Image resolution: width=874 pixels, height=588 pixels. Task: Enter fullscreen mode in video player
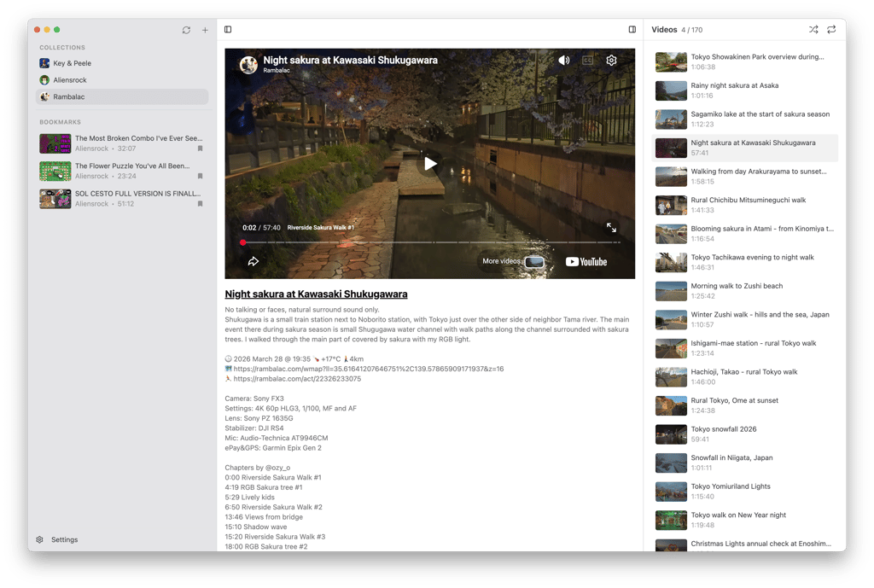(611, 228)
